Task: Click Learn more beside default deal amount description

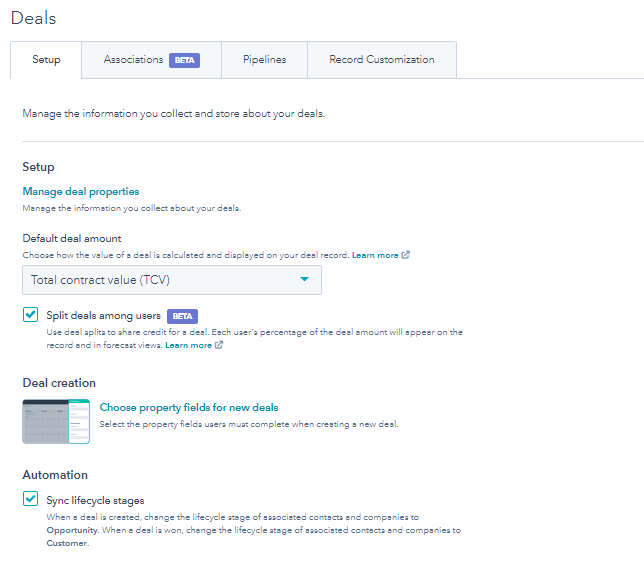Action: click(x=375, y=256)
